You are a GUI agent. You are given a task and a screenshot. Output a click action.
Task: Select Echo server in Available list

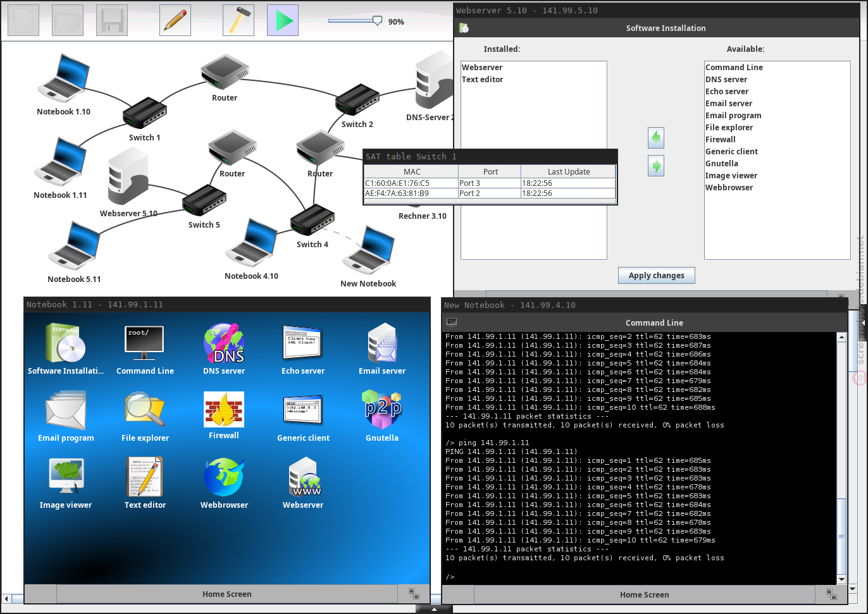727,91
